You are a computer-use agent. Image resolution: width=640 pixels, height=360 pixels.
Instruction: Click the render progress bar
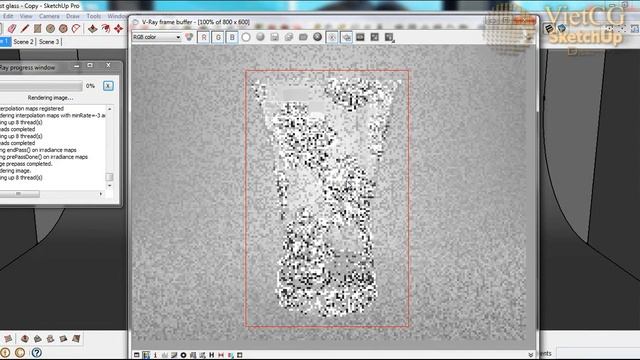(41, 86)
